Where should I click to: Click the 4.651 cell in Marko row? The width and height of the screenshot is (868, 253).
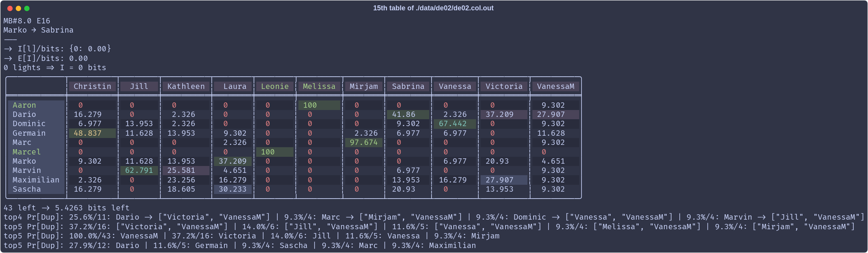click(x=556, y=161)
